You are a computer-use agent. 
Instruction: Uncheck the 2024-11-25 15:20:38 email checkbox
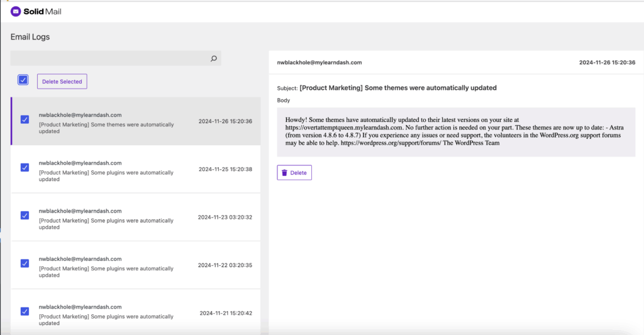[25, 167]
